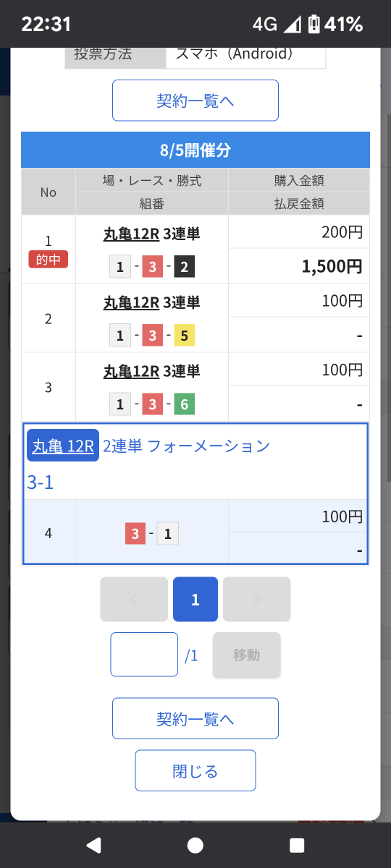This screenshot has width=391, height=868.
Task: Tap the black number 2 boat badge
Action: 185,268
